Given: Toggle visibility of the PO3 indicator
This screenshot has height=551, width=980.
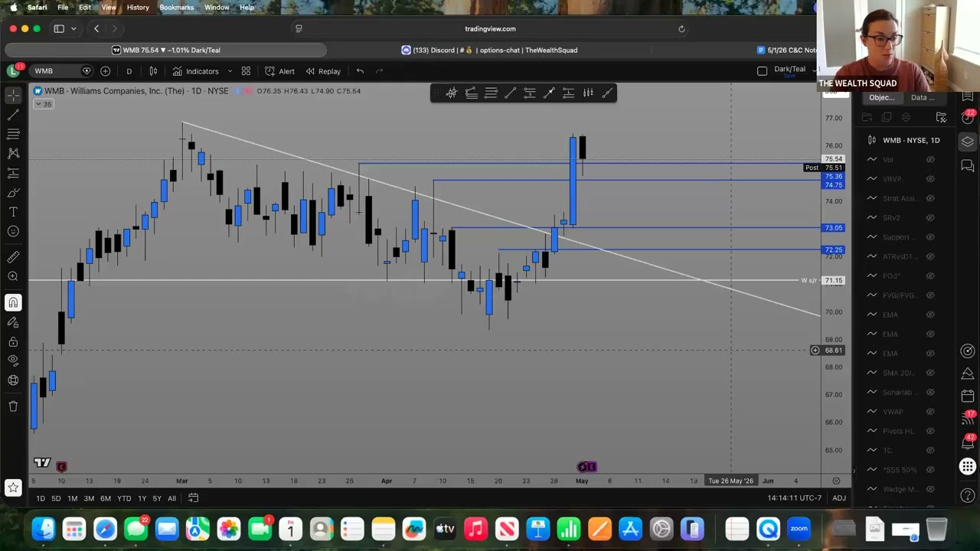Looking at the screenshot, I should tap(930, 275).
